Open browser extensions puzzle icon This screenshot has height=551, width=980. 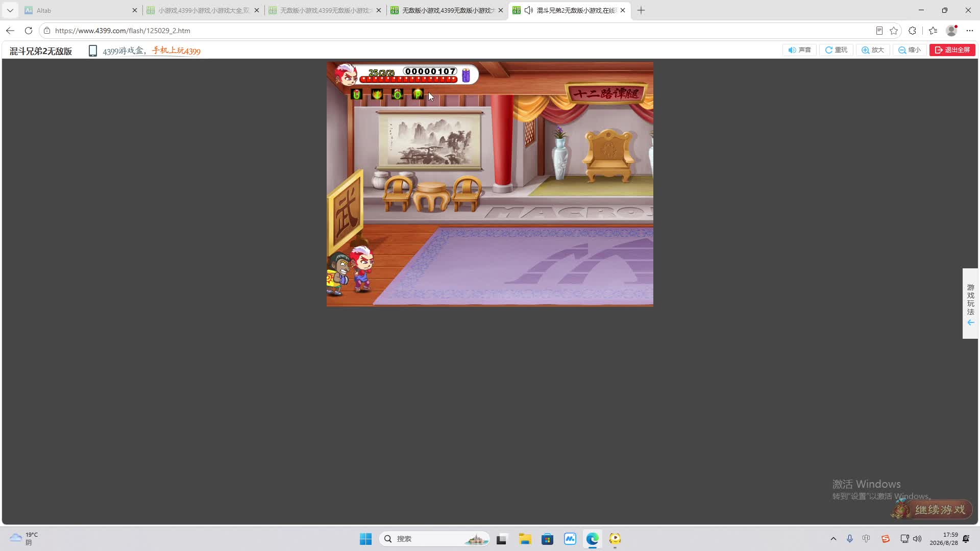[913, 31]
